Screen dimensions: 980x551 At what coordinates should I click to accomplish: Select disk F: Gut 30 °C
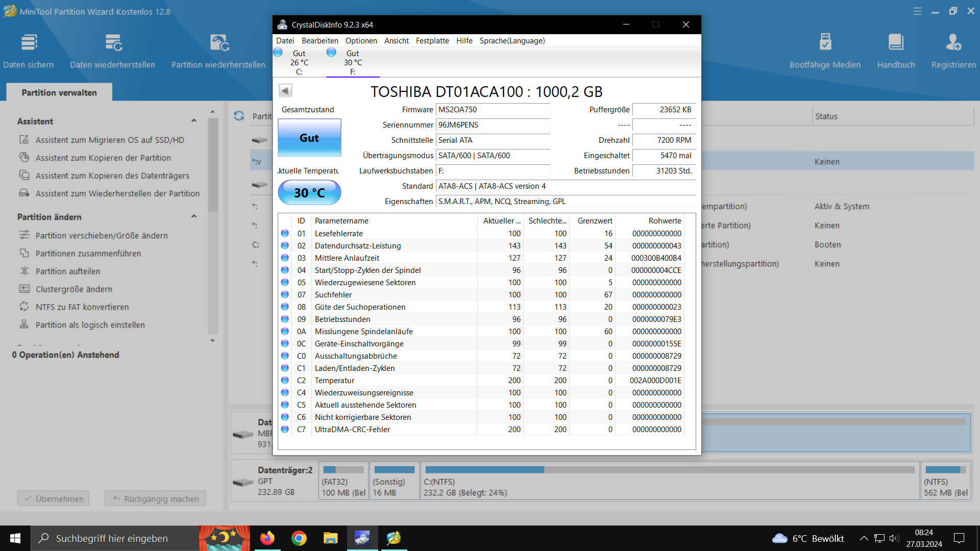[x=352, y=62]
